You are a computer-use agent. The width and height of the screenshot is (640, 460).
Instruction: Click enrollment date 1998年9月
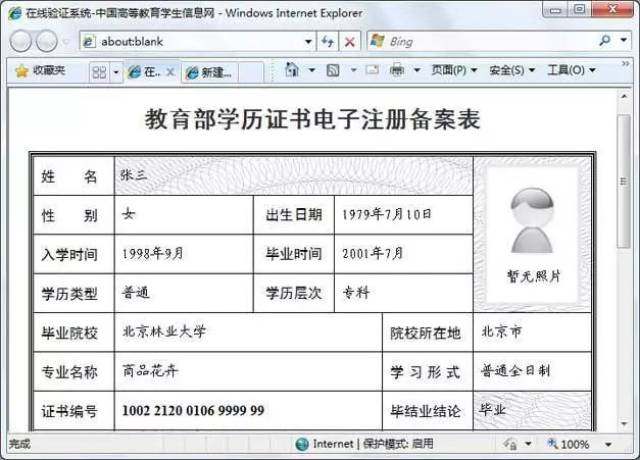153,254
